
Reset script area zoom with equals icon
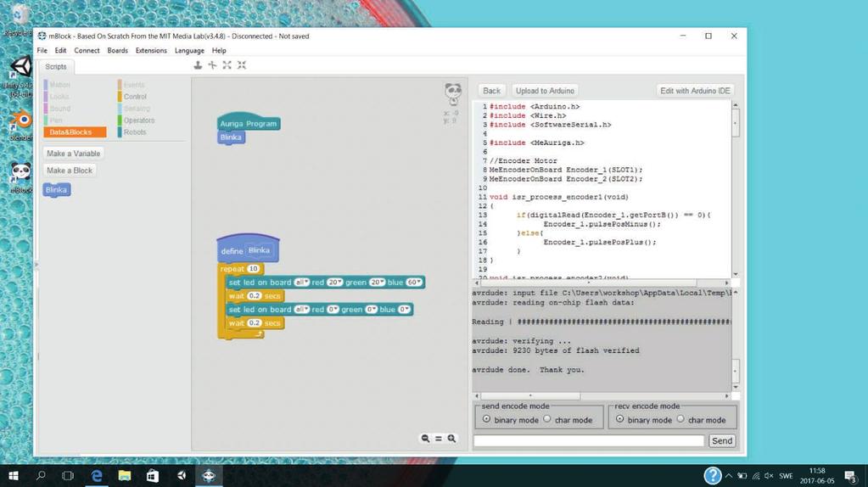point(439,439)
